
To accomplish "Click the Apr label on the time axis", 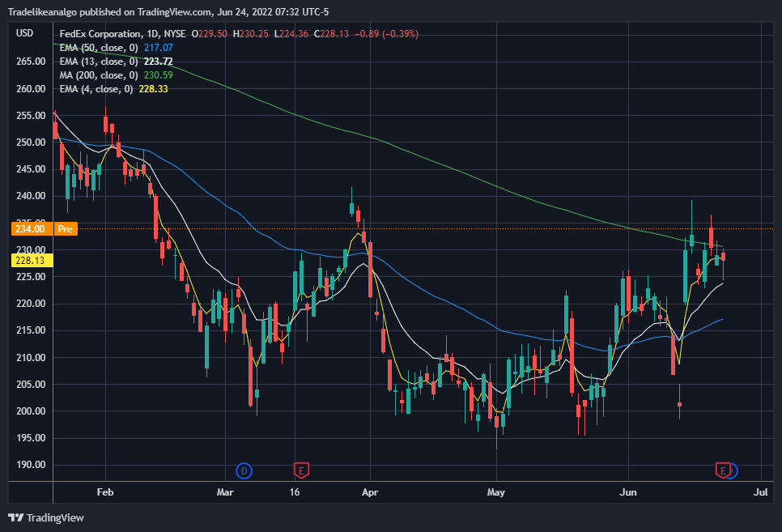I will [370, 492].
